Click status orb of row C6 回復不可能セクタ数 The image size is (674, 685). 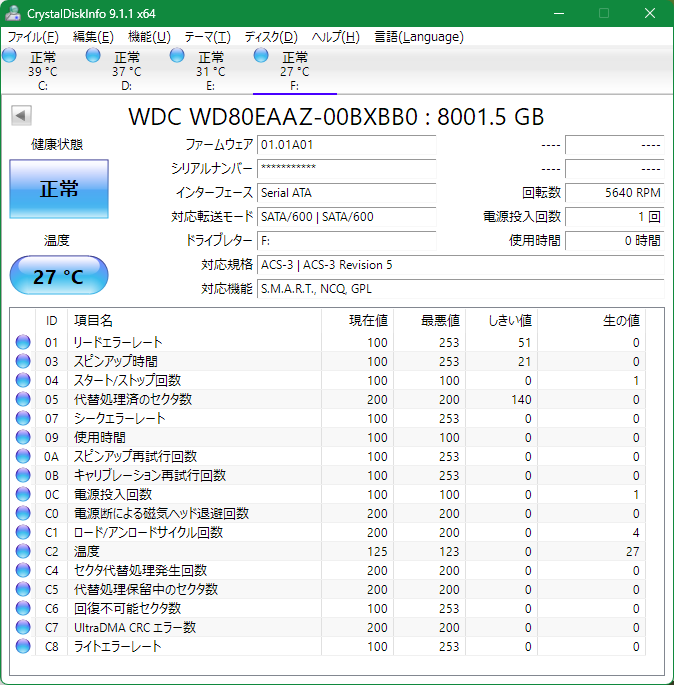pyautogui.click(x=23, y=608)
